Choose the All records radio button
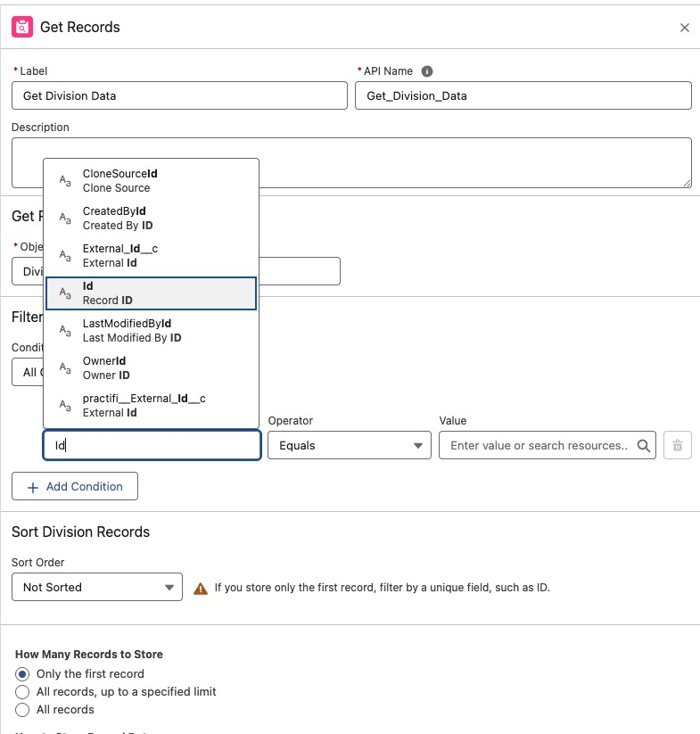This screenshot has width=700, height=734. (22, 709)
